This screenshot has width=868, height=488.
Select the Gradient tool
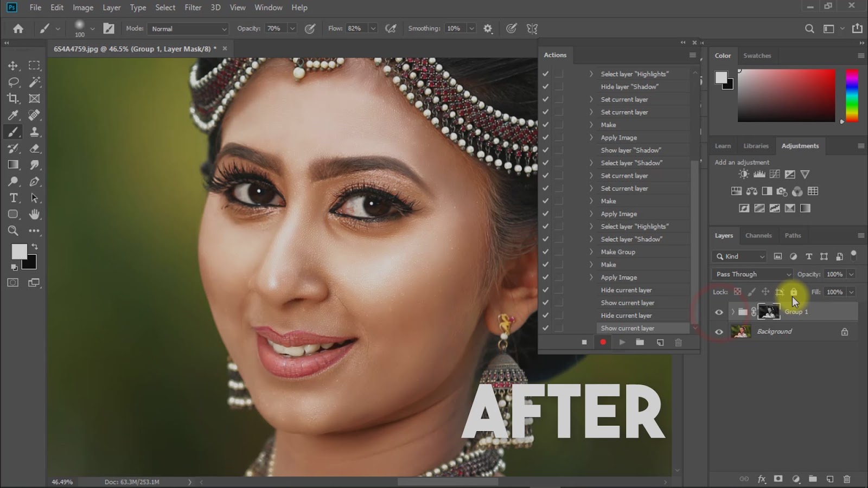pyautogui.click(x=13, y=165)
